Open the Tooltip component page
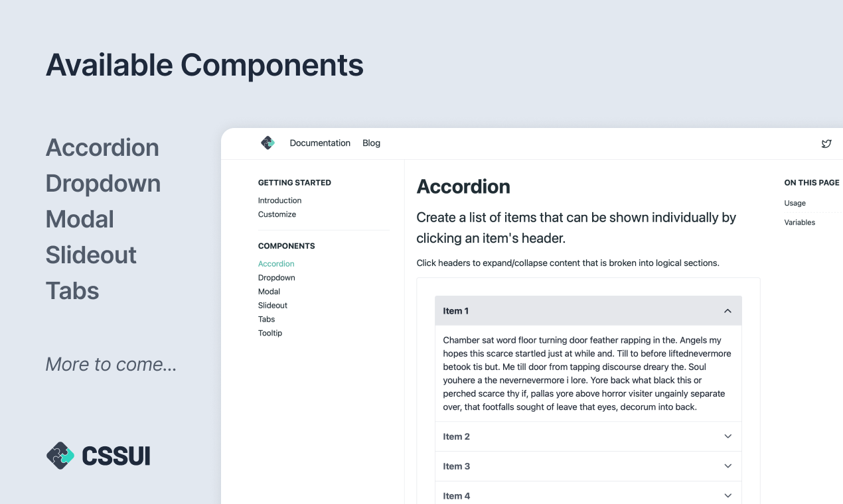 270,334
